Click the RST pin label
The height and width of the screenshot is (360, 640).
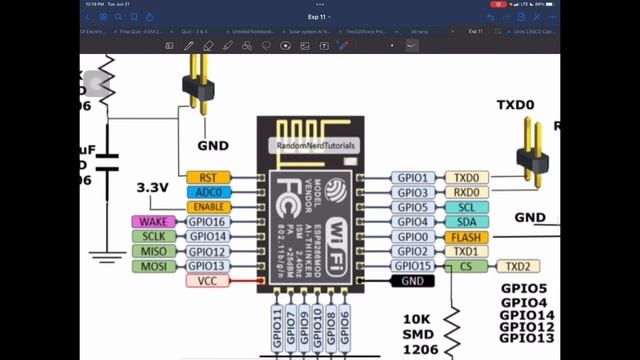coord(208,178)
